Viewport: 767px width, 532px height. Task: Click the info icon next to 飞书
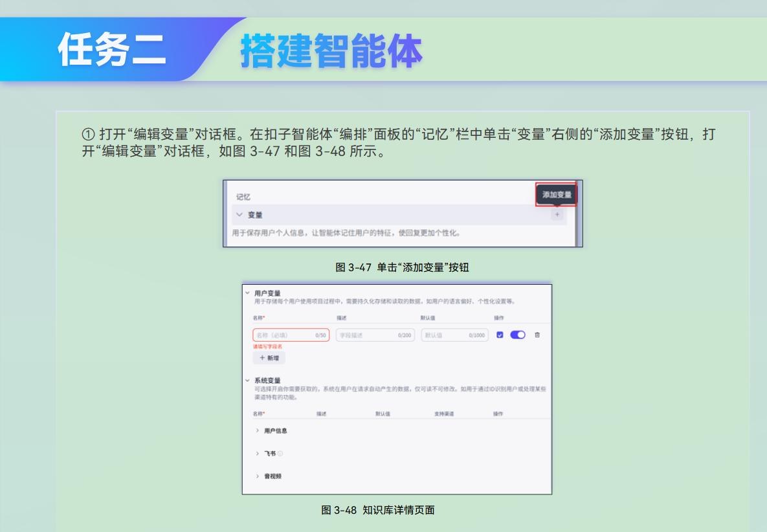pyautogui.click(x=280, y=453)
